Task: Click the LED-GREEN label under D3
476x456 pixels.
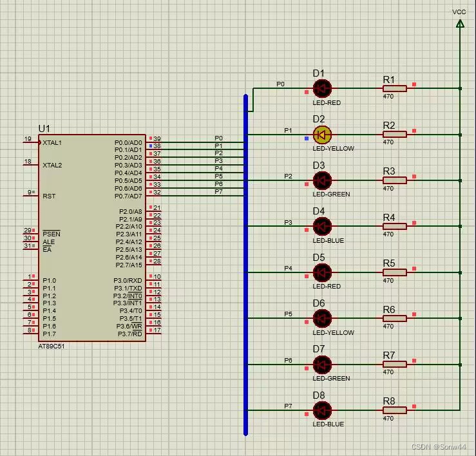Action: click(x=331, y=195)
